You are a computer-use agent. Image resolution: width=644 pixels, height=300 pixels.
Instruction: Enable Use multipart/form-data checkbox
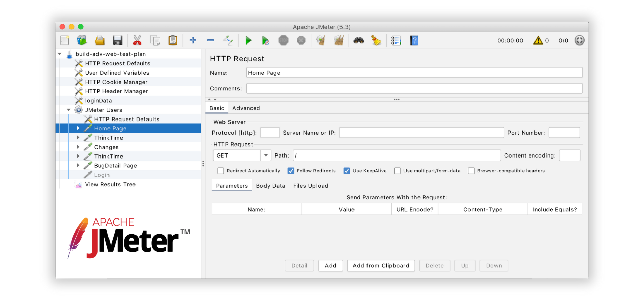397,171
